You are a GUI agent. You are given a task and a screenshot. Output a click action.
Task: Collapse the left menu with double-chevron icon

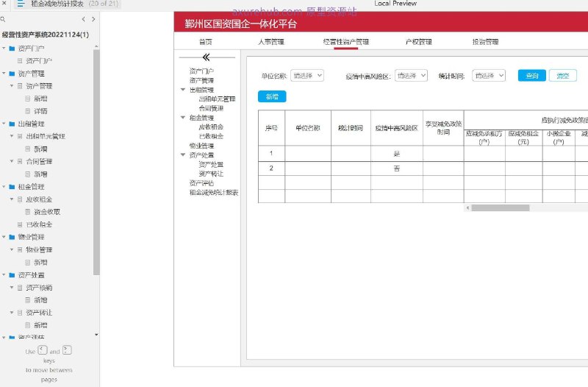[206, 57]
